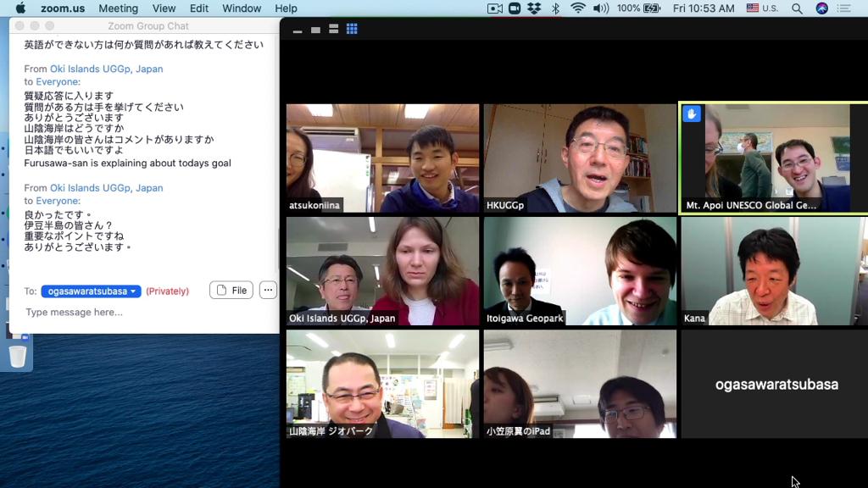Open the Wi-Fi menu
This screenshot has width=868, height=488.
click(577, 8)
